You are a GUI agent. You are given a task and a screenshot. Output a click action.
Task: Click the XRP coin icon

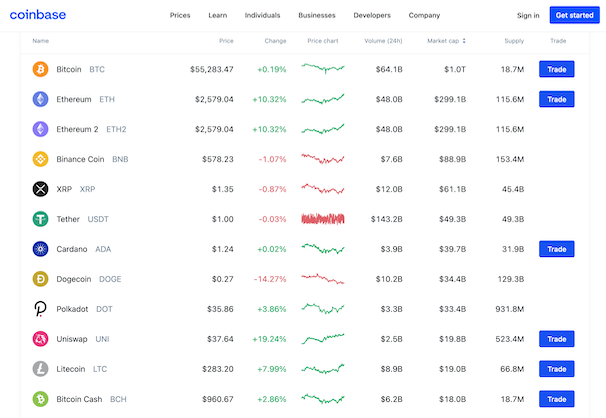(40, 189)
